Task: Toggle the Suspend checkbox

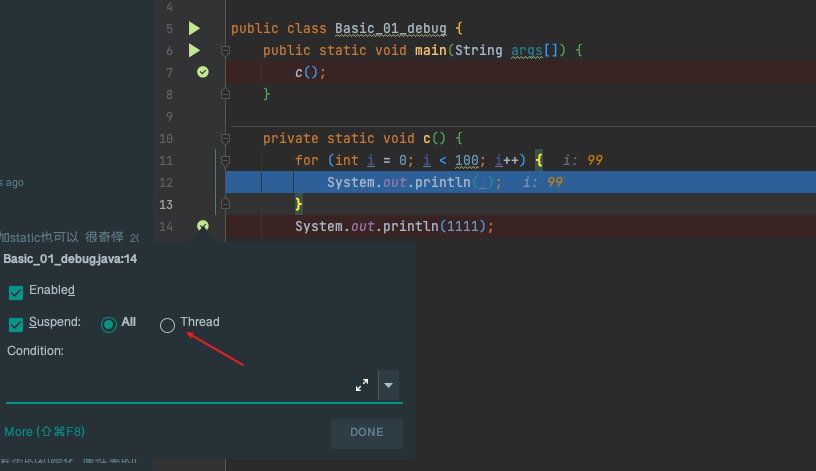Action: [16, 324]
